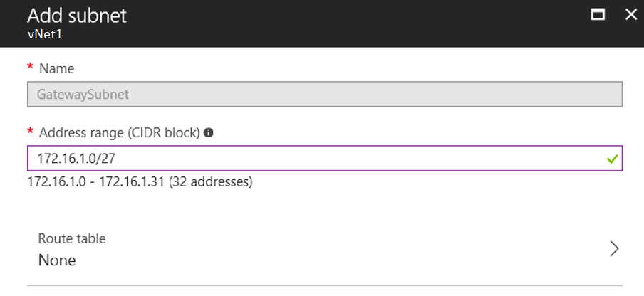
Task: Click the dark blade header bar
Action: 322,23
